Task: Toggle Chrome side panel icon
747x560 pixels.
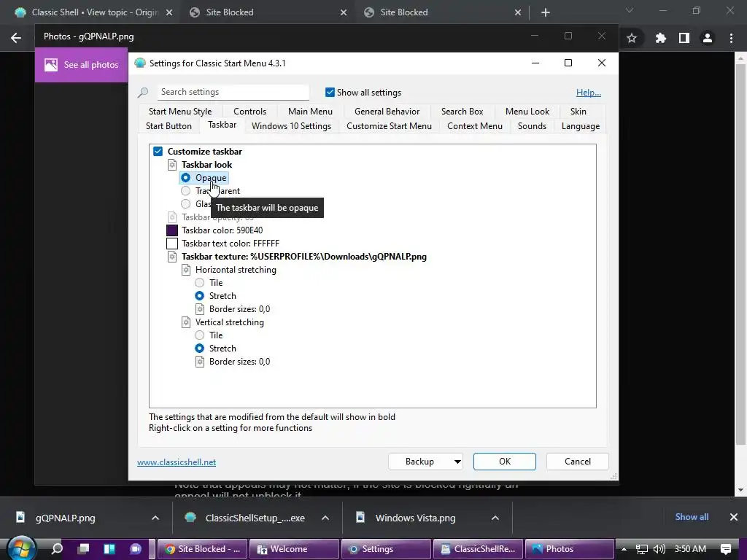Action: (x=684, y=38)
